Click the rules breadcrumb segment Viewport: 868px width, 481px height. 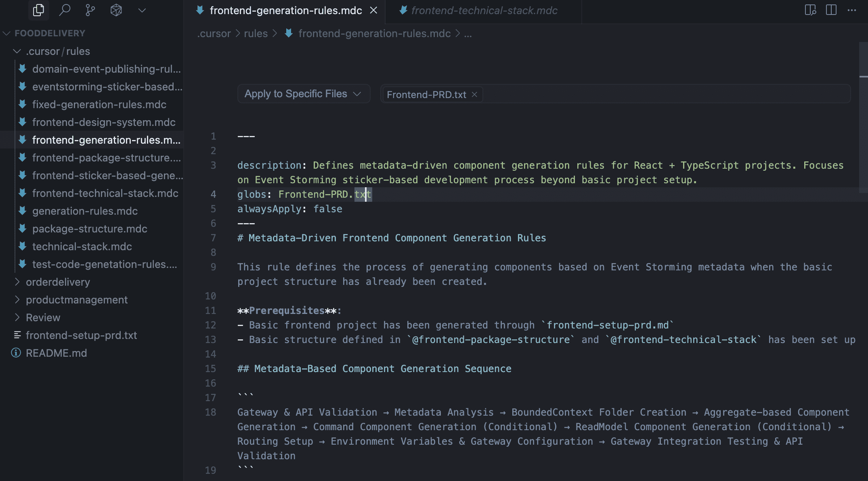click(x=256, y=33)
